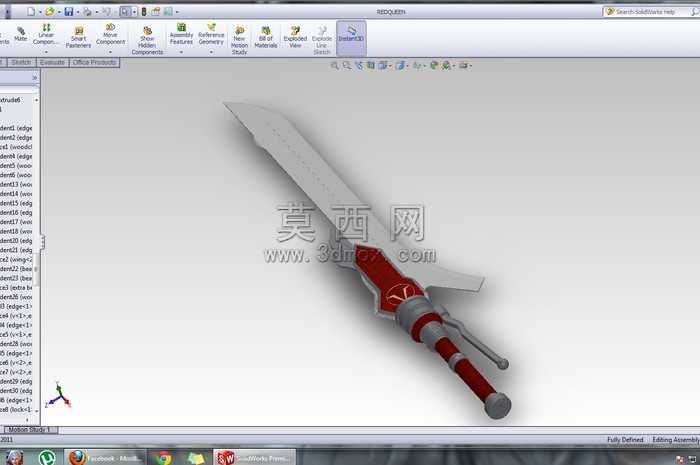Open Bill of Materials

266,37
